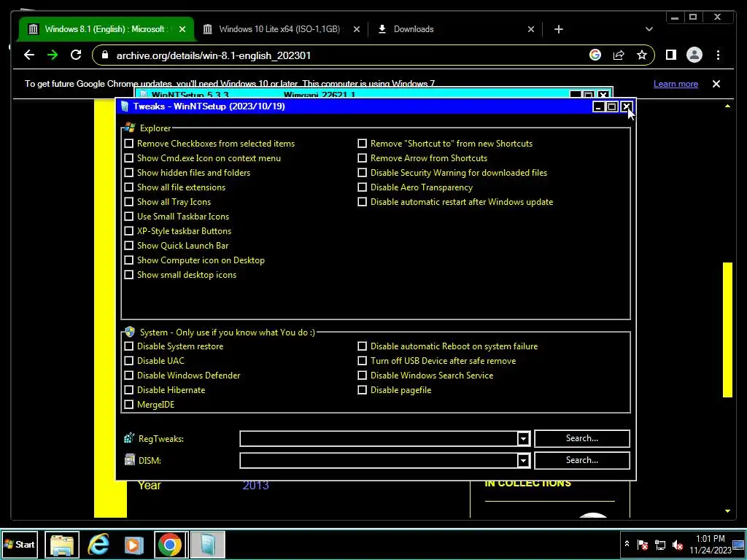Expand the tab search chevron
Image resolution: width=747 pixels, height=560 pixels.
click(x=649, y=29)
